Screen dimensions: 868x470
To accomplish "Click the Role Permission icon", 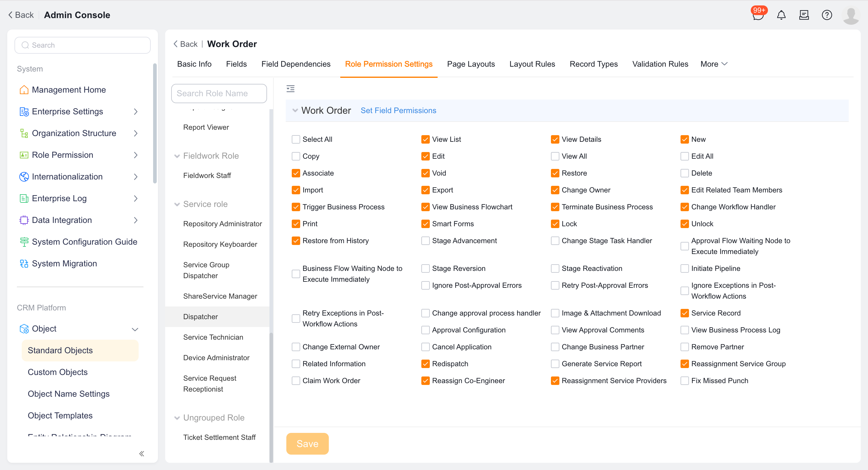I will [x=24, y=155].
